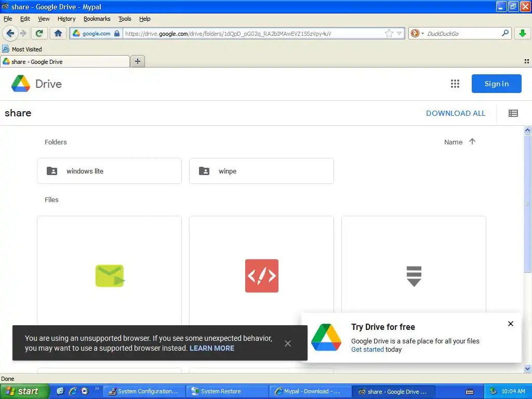Click the Show Desktop quick launch icon
The height and width of the screenshot is (399, 532).
tap(60, 391)
